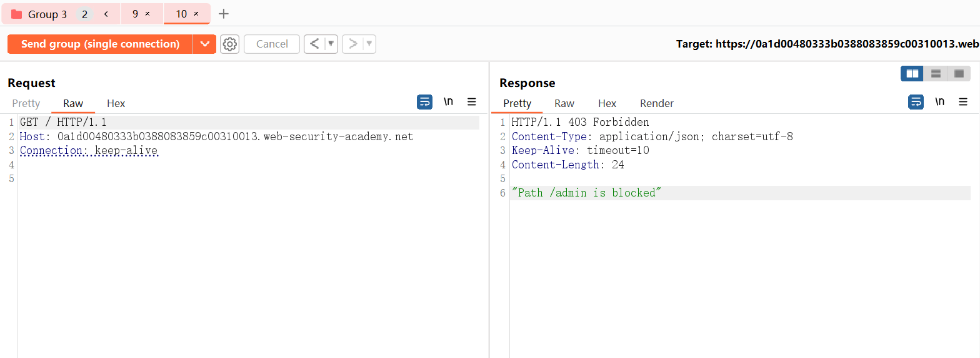980x358 pixels.
Task: Toggle word wrap in Request panel
Action: point(424,102)
